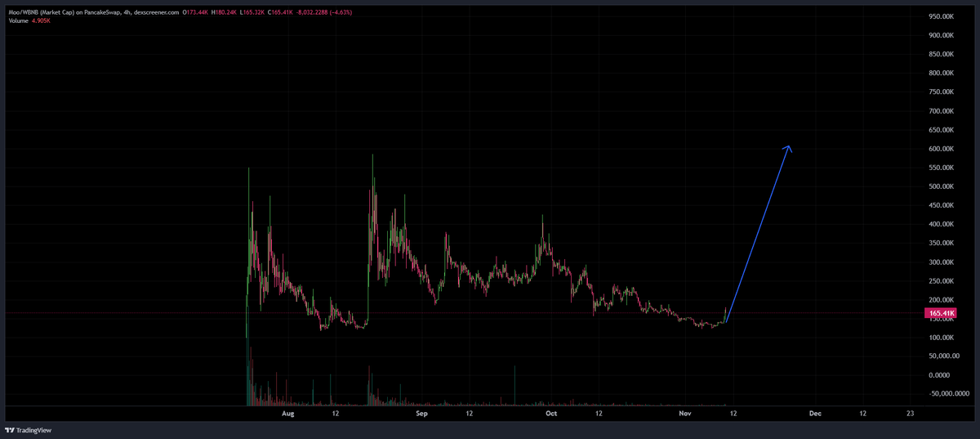Click the -50,000.0000 price axis label
980x439 pixels.
947,394
